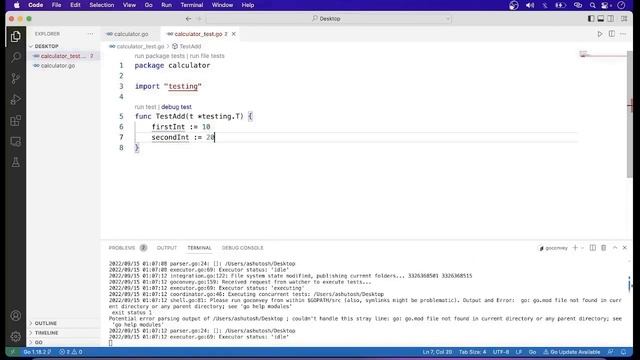Open macOS Spotlight search icon

click(x=593, y=5)
